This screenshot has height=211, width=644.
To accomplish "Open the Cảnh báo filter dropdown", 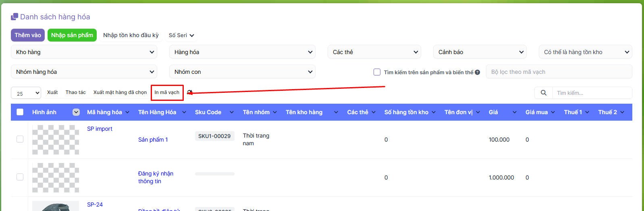I will pos(480,52).
